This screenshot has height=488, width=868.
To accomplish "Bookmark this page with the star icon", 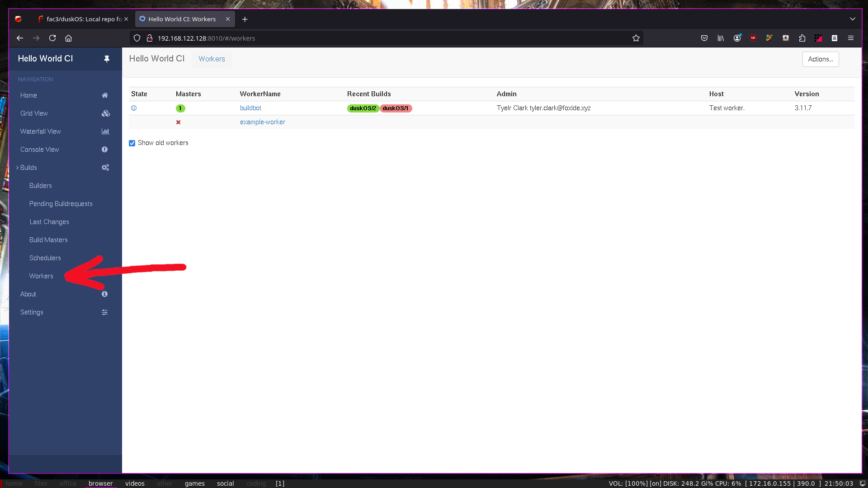I will [x=636, y=38].
